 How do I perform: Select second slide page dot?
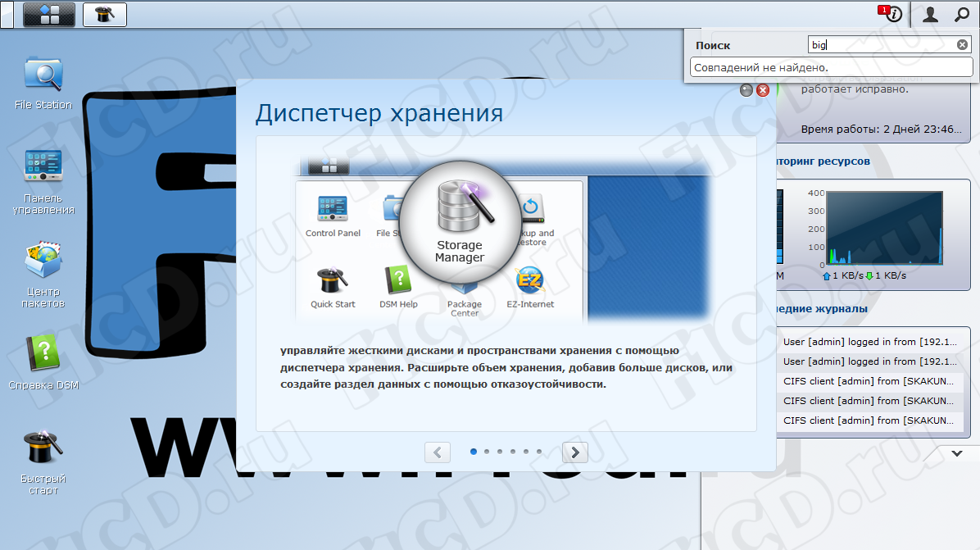[487, 452]
